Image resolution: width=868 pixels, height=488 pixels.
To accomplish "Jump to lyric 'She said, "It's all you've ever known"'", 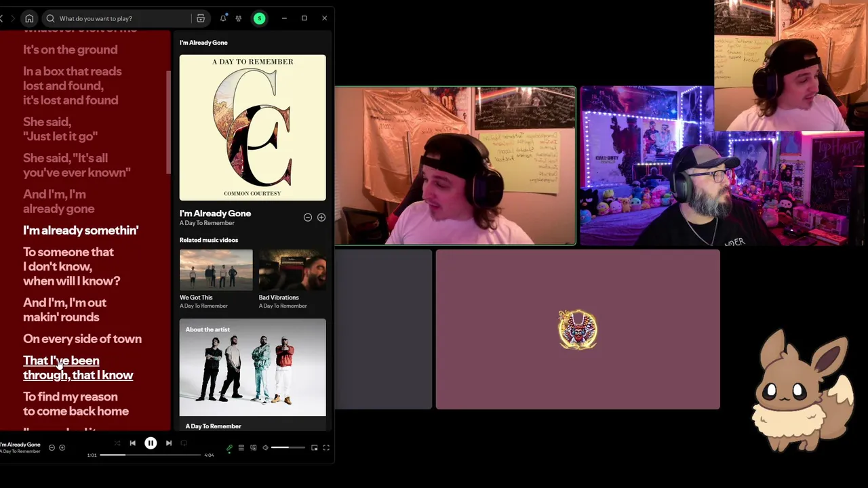I will click(x=77, y=165).
